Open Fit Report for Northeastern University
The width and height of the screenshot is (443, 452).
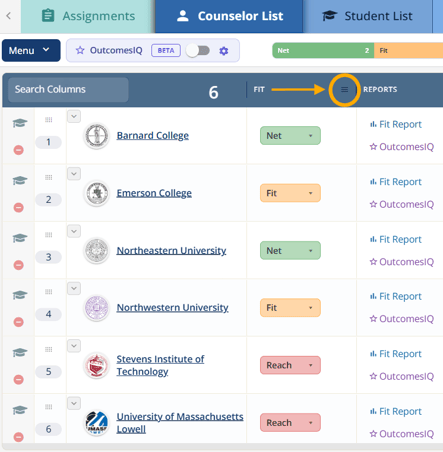pyautogui.click(x=396, y=239)
